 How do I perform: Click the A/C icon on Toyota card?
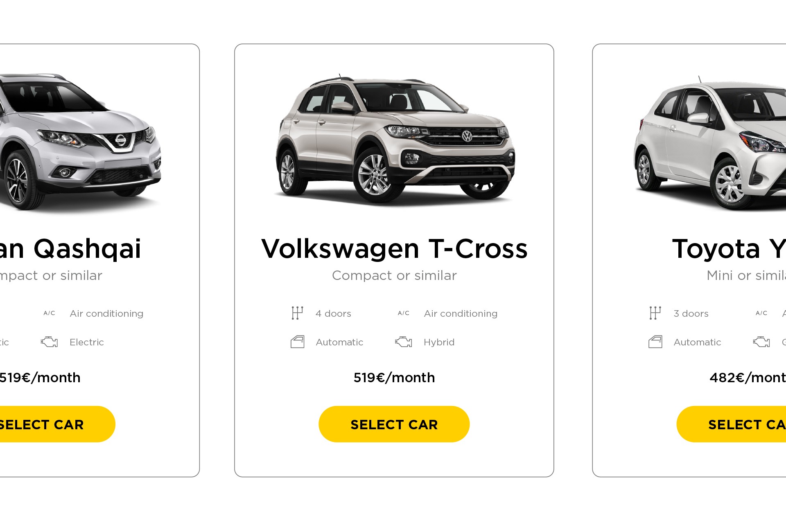click(761, 313)
